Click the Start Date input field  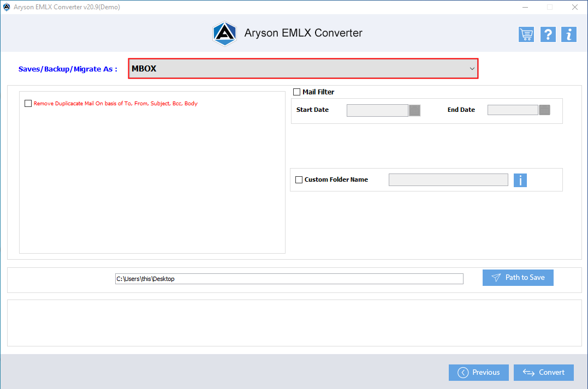click(x=377, y=110)
